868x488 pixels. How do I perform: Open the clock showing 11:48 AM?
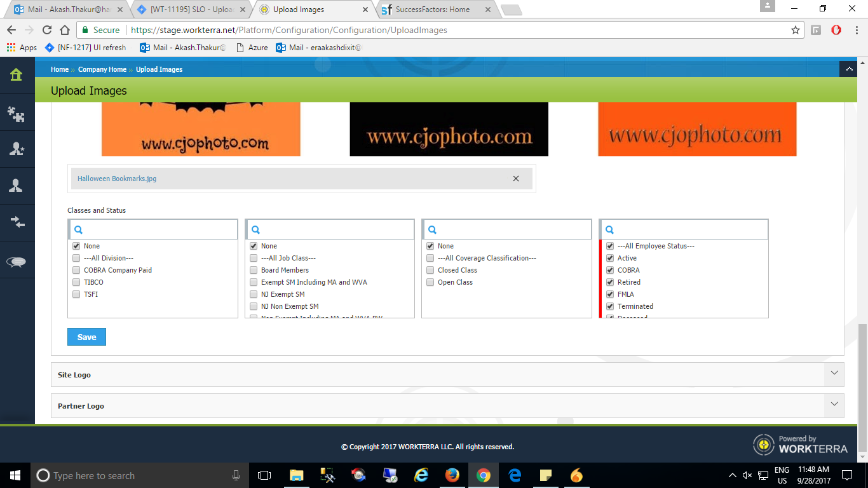click(x=813, y=475)
